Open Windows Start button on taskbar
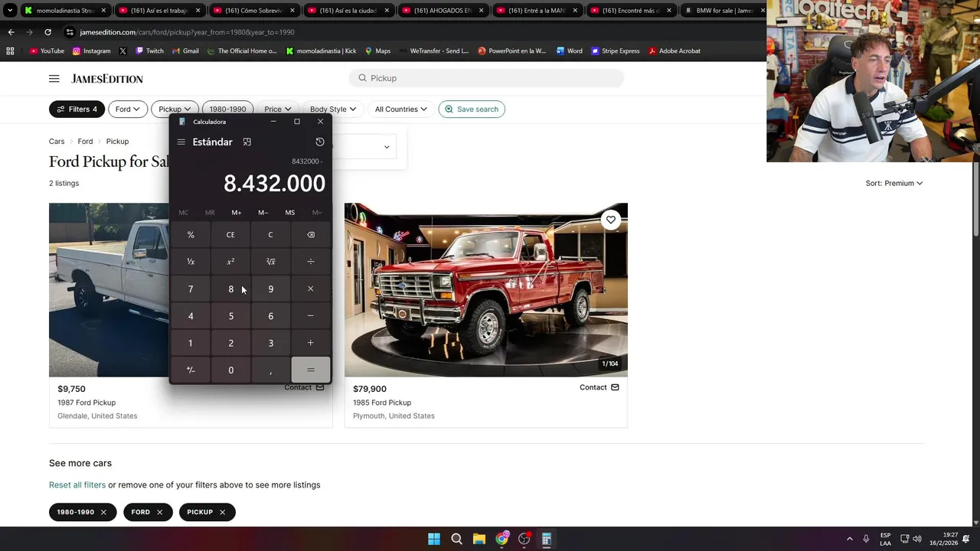The width and height of the screenshot is (980, 551). coord(434,539)
